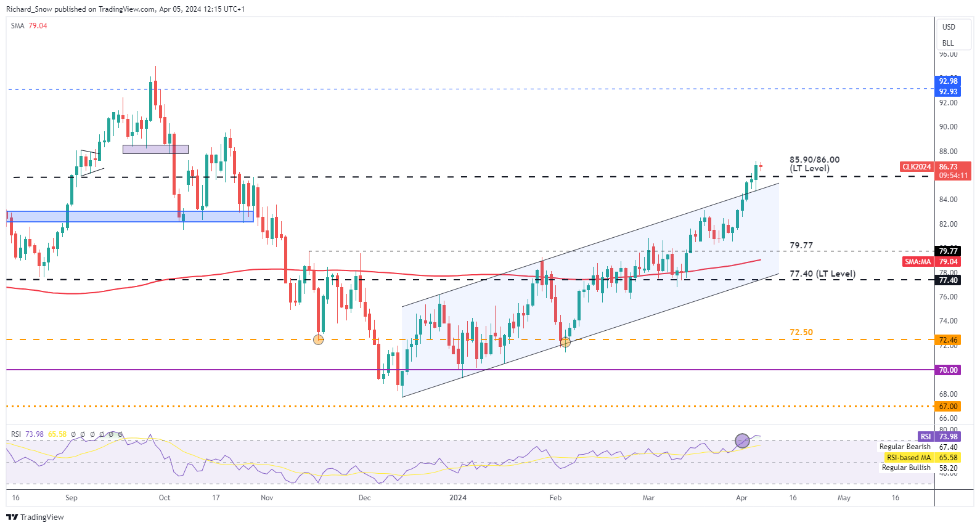Click the orange circle marker at the November low
This screenshot has width=980, height=528.
pos(318,339)
